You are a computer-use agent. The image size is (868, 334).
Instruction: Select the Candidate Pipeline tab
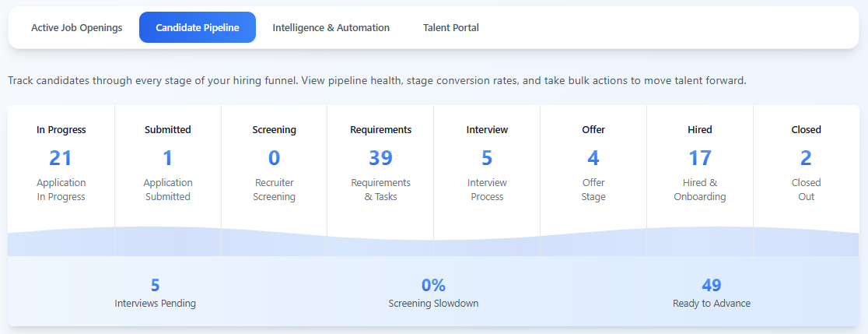(197, 28)
